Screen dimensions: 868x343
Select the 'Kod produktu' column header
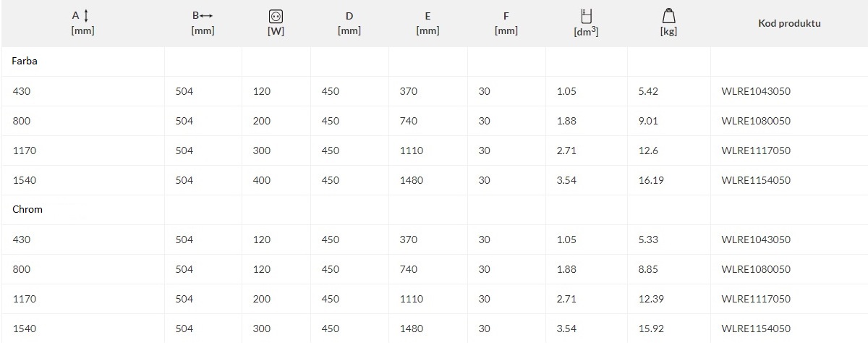tap(789, 23)
